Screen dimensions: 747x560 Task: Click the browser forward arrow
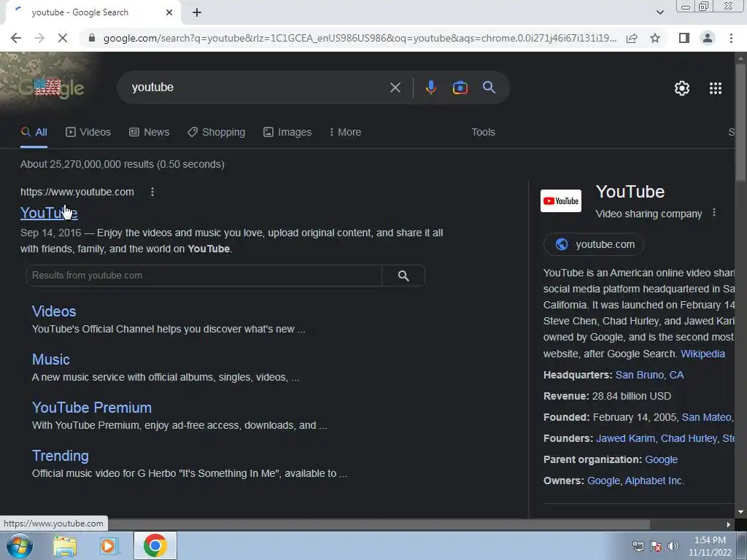[x=39, y=38]
